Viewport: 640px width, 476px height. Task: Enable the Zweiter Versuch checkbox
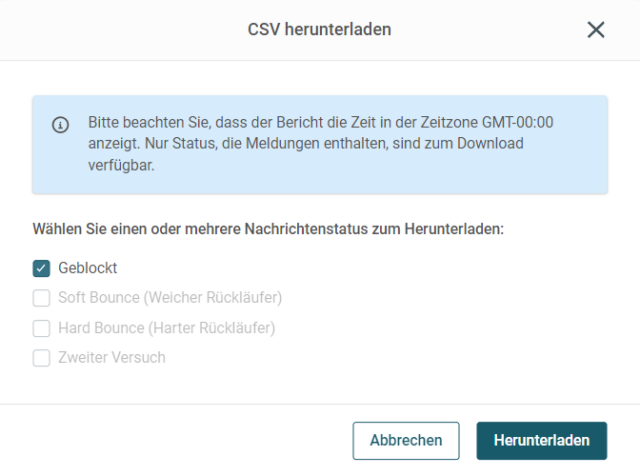tap(41, 358)
